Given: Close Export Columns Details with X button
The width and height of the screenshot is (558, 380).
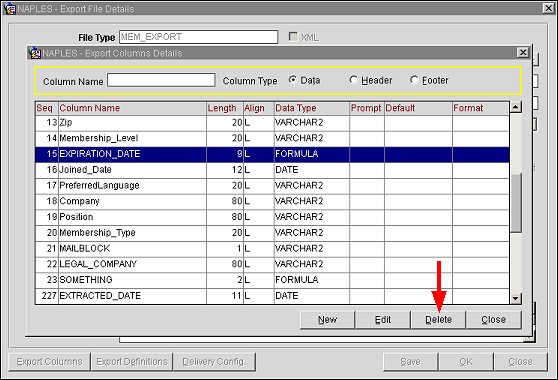Looking at the screenshot, I should point(523,53).
